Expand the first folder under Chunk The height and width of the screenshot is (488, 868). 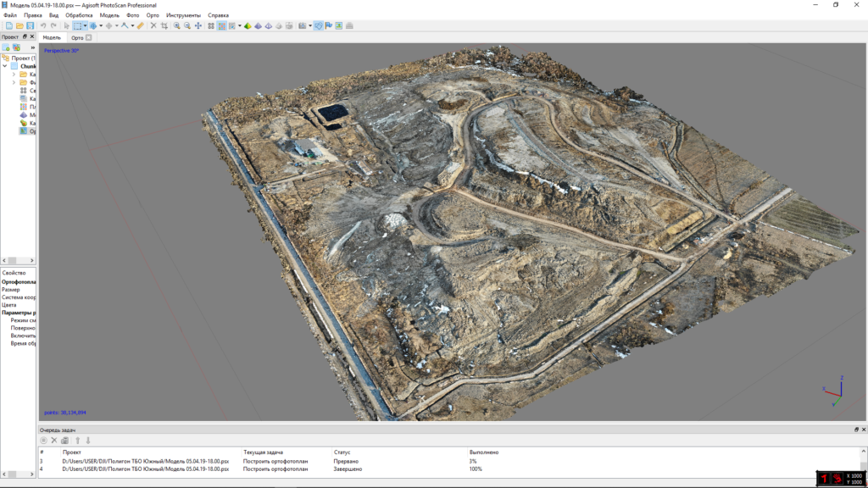13,74
